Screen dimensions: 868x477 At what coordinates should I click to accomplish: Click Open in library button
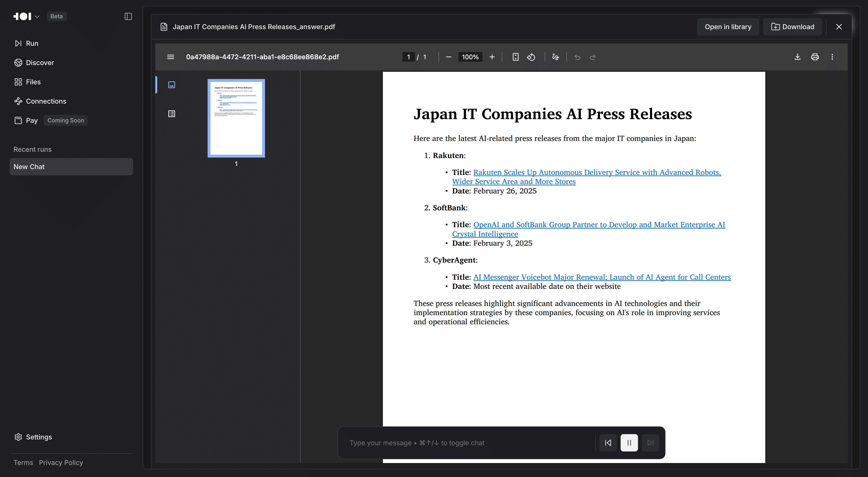tap(728, 26)
